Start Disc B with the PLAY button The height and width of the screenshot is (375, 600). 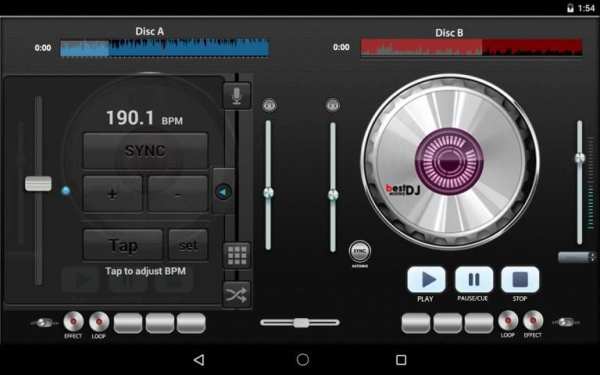[x=426, y=280]
